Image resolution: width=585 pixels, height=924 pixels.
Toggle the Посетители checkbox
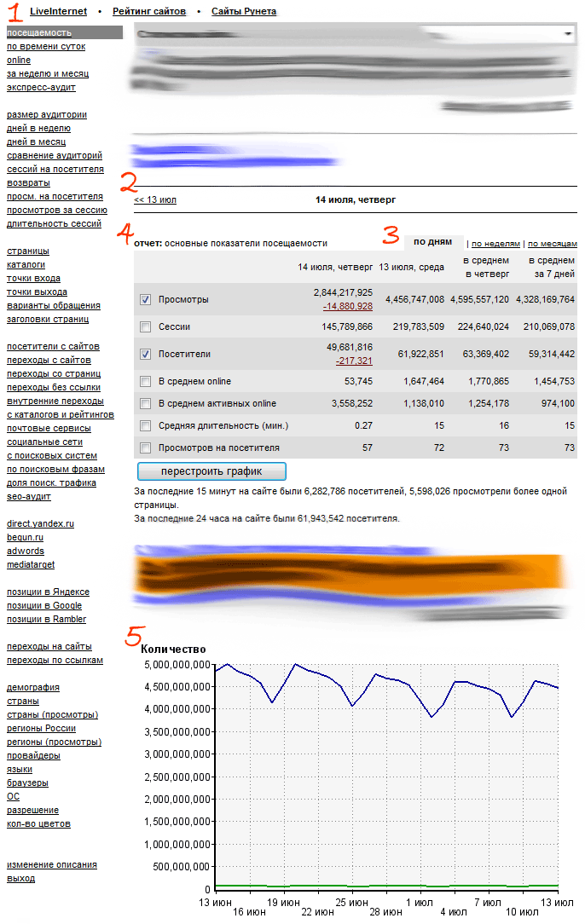145,354
